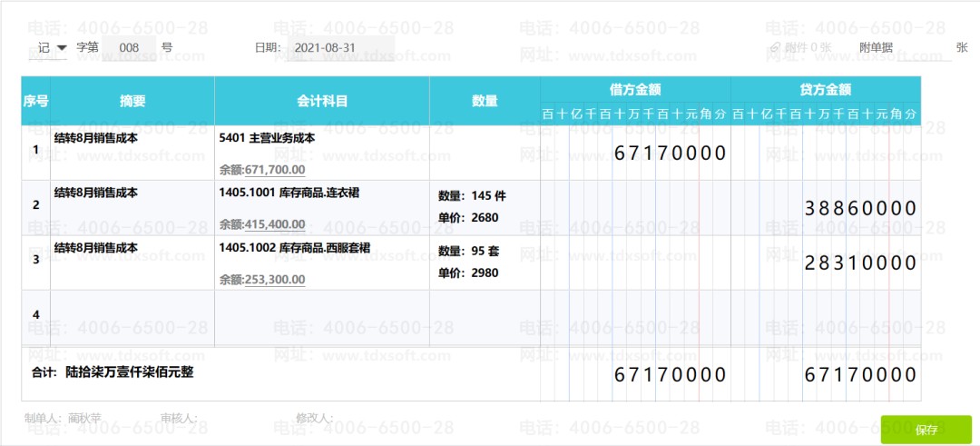Click the summary in row 3
Image resolution: width=980 pixels, height=446 pixels.
click(x=96, y=246)
